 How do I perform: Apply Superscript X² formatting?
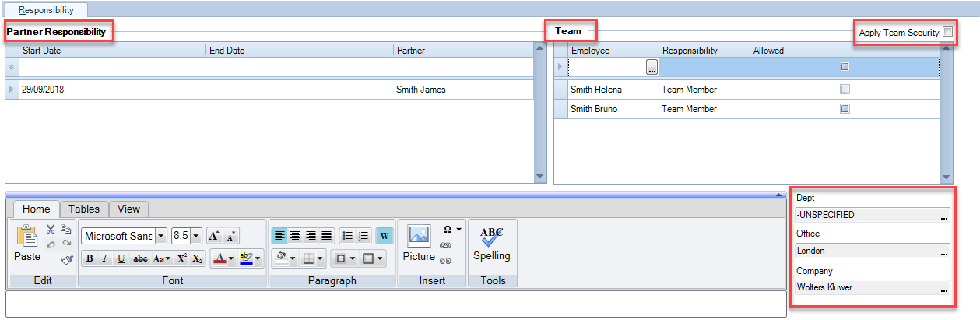181,258
